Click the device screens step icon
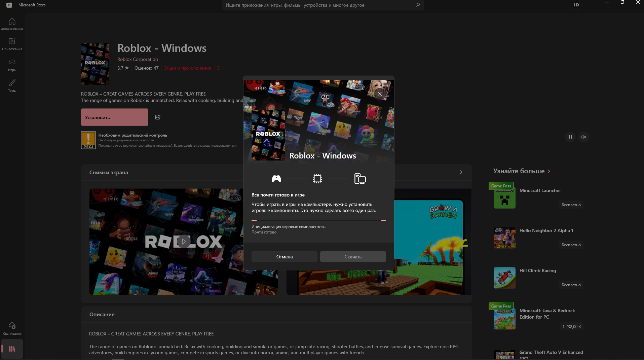 click(x=360, y=179)
